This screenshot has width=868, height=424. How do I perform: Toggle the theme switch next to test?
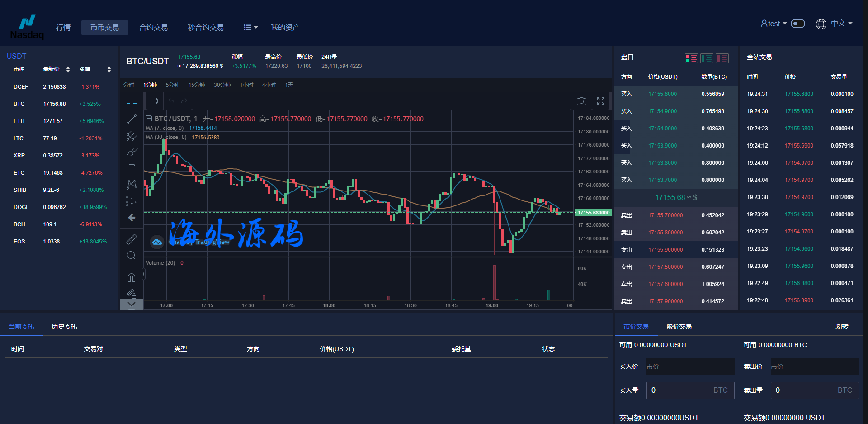click(x=798, y=24)
